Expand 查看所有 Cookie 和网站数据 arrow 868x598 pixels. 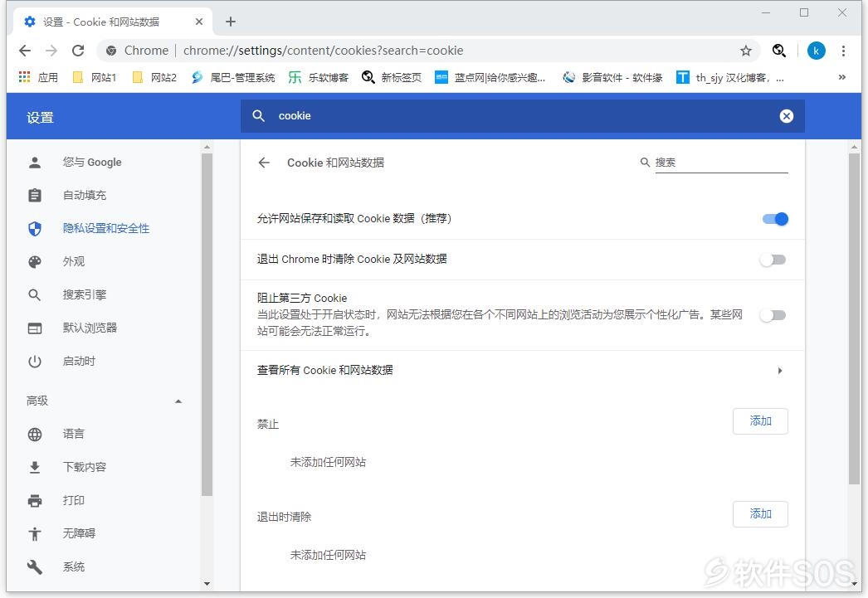[x=779, y=371]
